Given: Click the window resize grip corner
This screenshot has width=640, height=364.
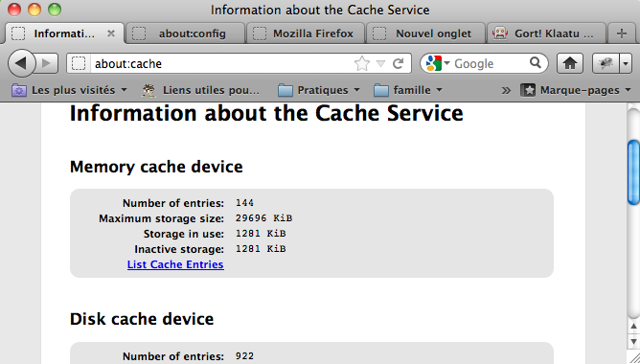Looking at the screenshot, I should [x=634, y=358].
